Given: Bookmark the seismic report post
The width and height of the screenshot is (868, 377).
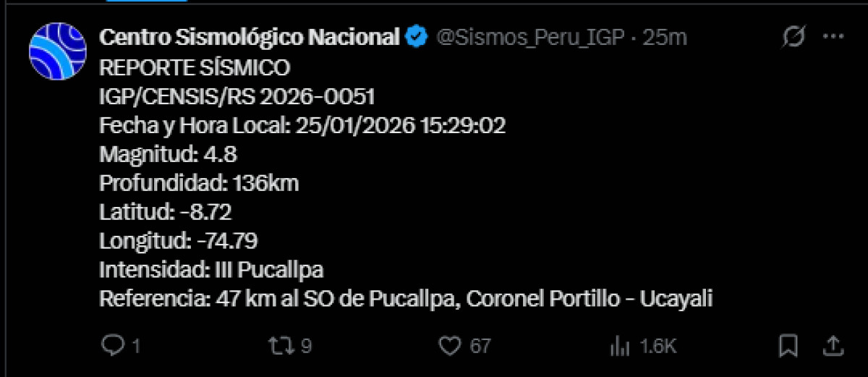Looking at the screenshot, I should coord(788,346).
